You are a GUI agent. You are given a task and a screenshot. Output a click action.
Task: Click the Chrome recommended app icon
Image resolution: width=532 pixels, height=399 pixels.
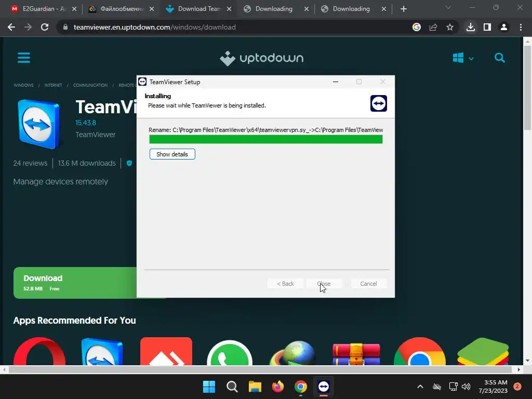pos(420,351)
